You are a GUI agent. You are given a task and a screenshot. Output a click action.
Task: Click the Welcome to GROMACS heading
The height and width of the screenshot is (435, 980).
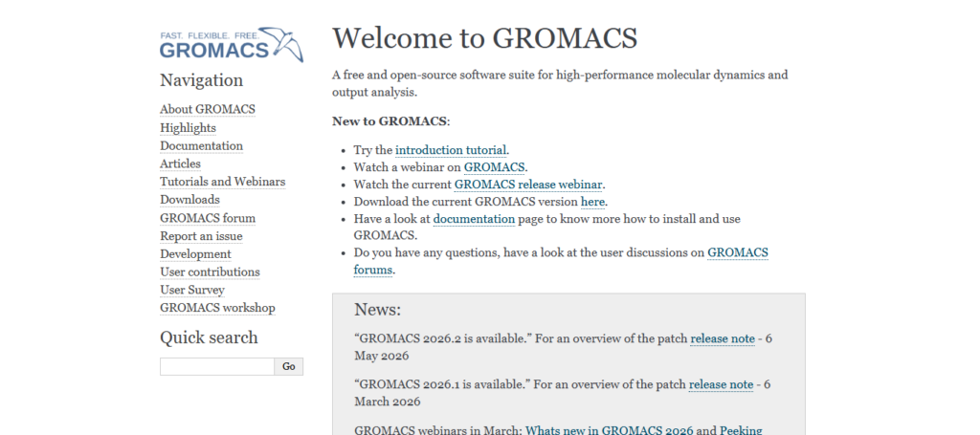[484, 38]
